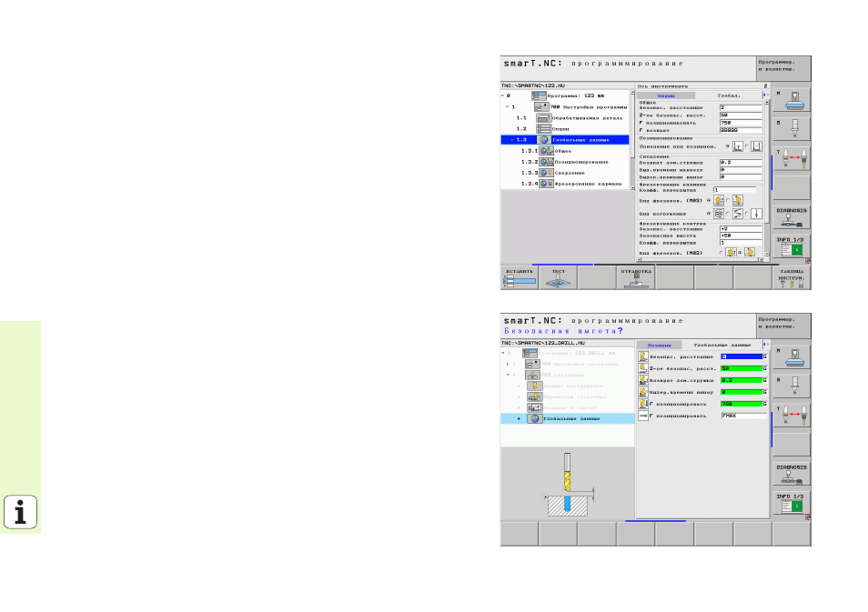Image resolution: width=868 pixels, height=612 pixels.
Task: Select helical plunge type option
Action: coord(719,214)
